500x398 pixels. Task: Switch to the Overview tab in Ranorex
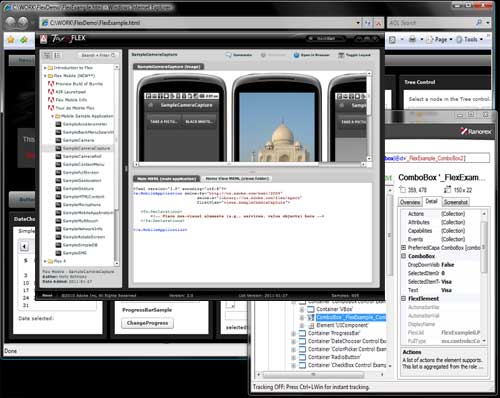point(410,202)
